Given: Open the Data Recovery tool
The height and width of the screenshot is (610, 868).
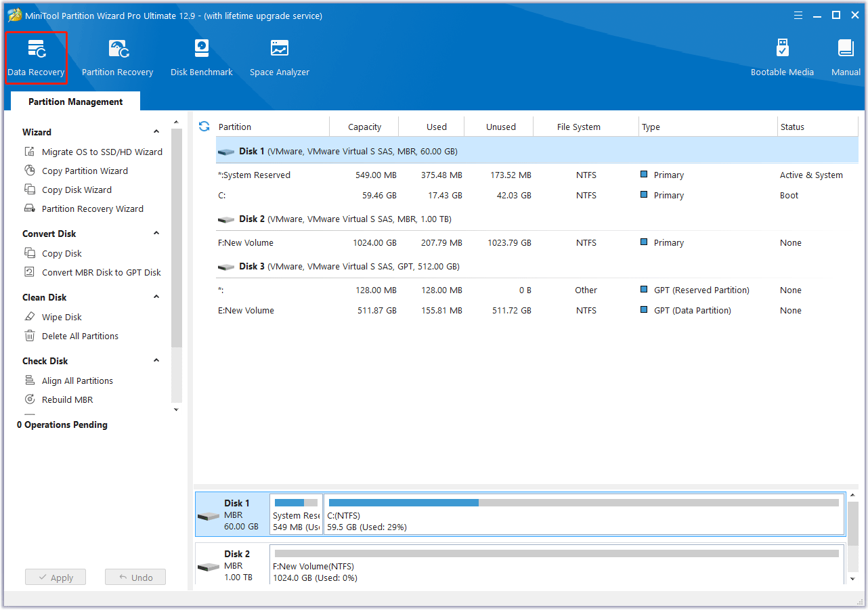Looking at the screenshot, I should [36, 58].
